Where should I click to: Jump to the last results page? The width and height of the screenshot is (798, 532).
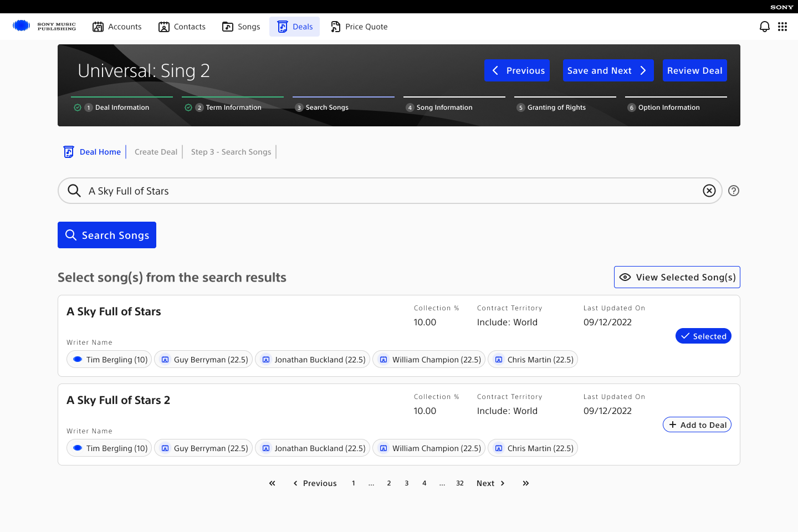526,483
